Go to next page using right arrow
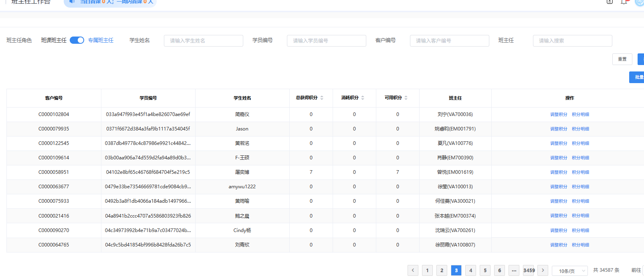The image size is (644, 277). point(543,270)
